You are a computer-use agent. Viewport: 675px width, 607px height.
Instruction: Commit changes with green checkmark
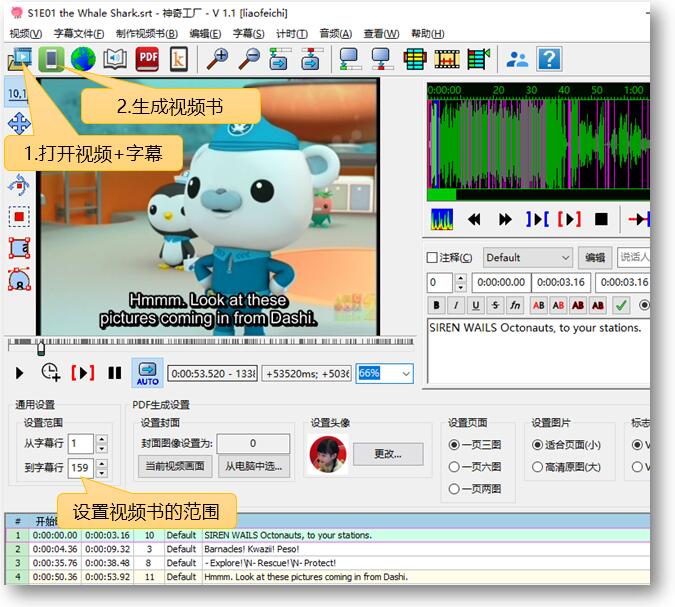(x=621, y=305)
